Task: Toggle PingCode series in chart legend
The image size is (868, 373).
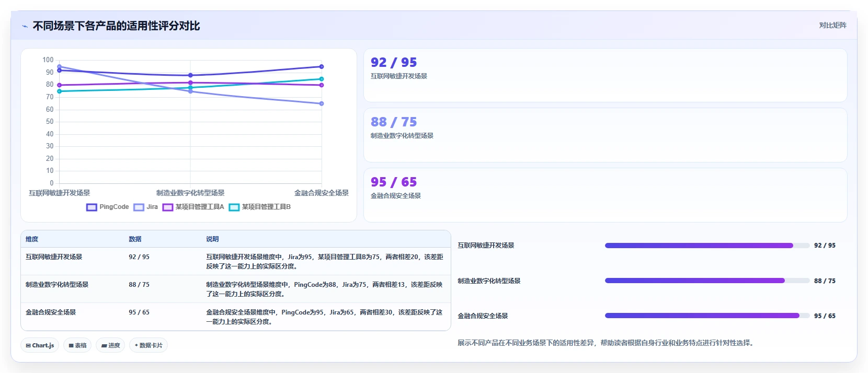Action: coord(108,207)
